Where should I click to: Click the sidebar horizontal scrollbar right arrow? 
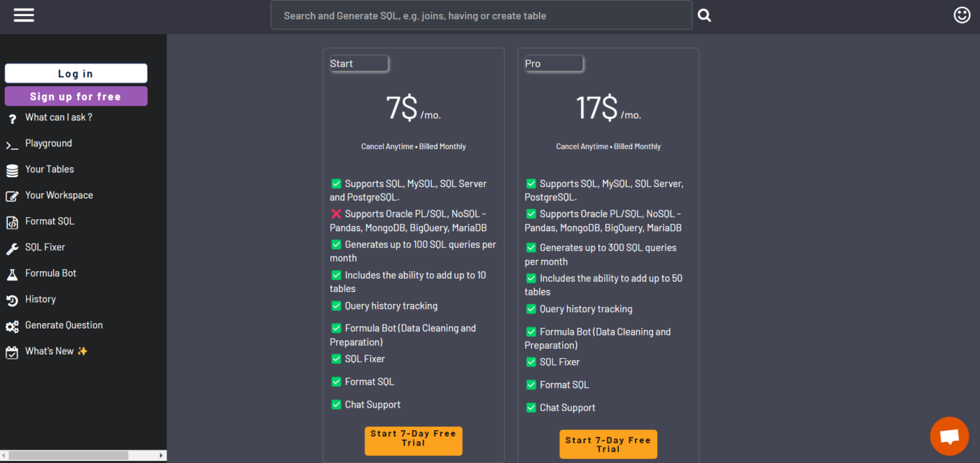[x=162, y=456]
